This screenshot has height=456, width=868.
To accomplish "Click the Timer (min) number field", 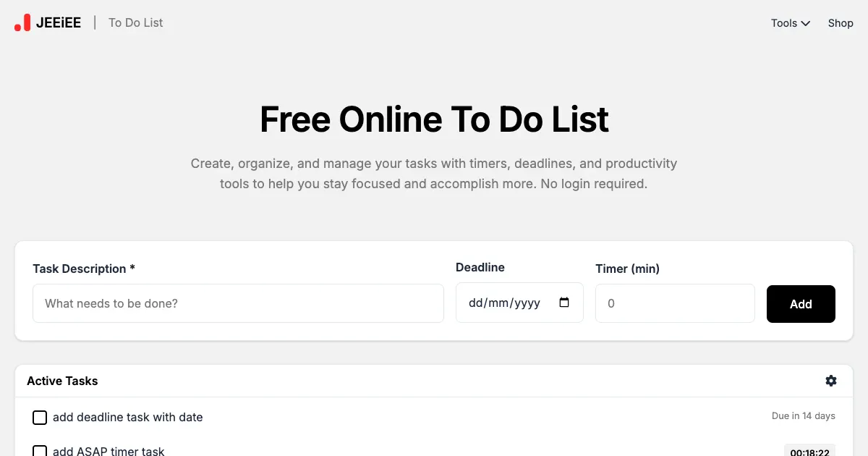I will 675,303.
